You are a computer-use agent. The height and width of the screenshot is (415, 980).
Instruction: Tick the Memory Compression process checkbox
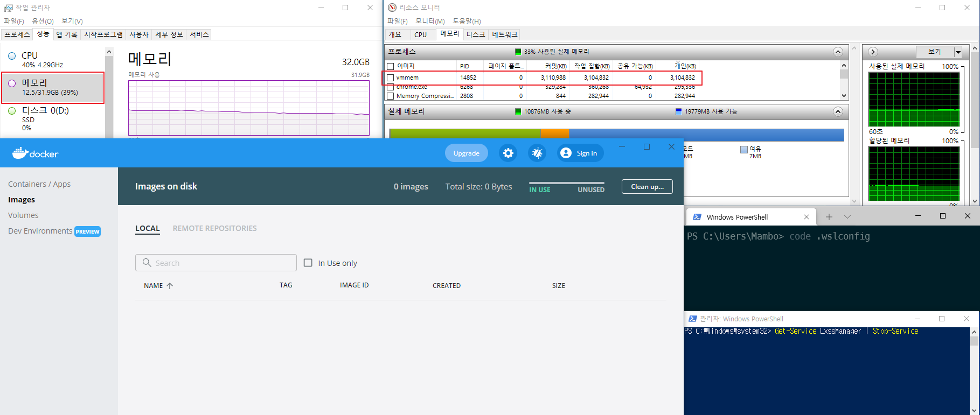pyautogui.click(x=391, y=96)
